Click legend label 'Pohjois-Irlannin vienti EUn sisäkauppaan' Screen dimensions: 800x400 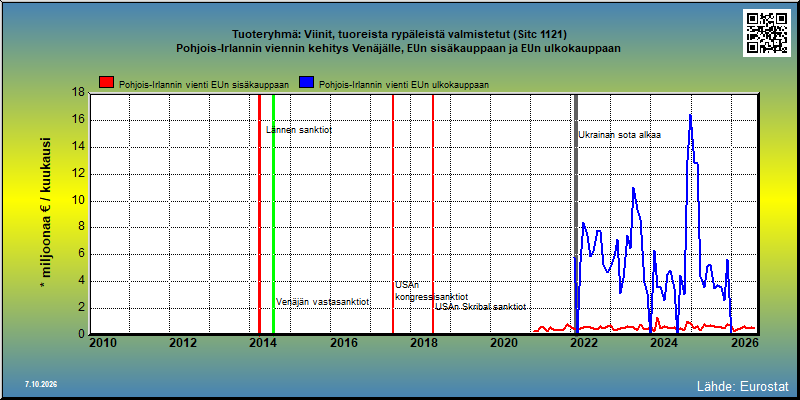204,85
